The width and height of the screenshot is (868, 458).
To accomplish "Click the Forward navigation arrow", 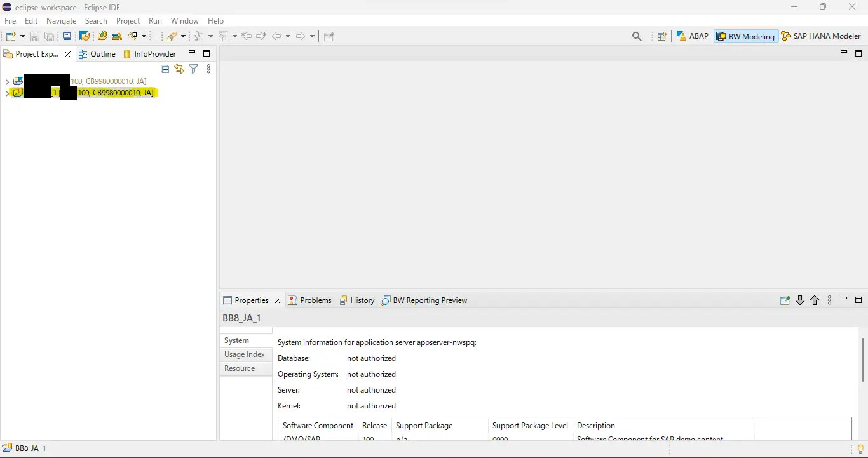I will pyautogui.click(x=301, y=36).
